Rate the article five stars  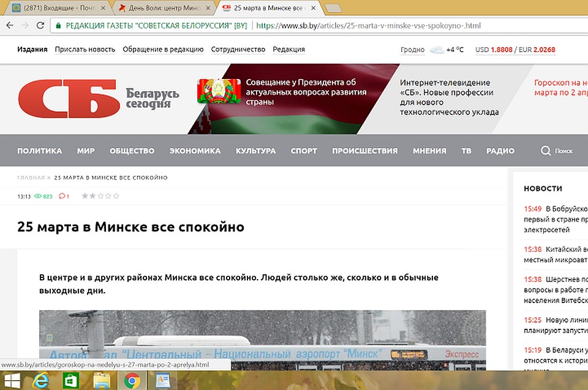(116, 196)
